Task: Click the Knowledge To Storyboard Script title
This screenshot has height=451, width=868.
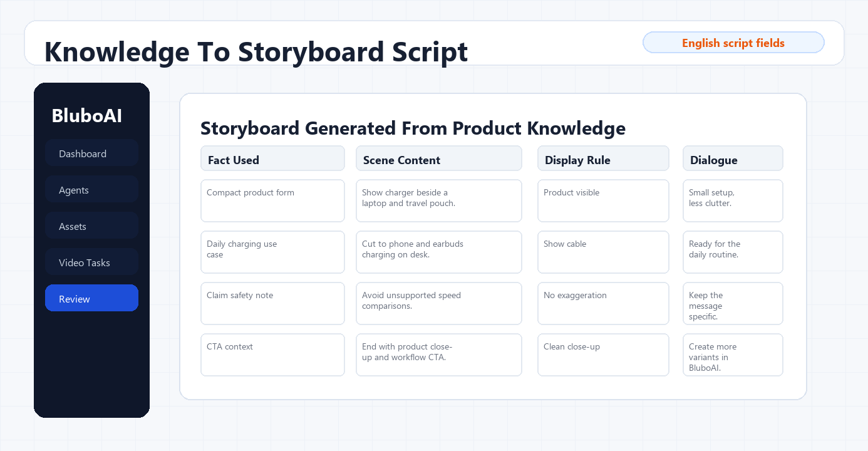Action: (256, 52)
